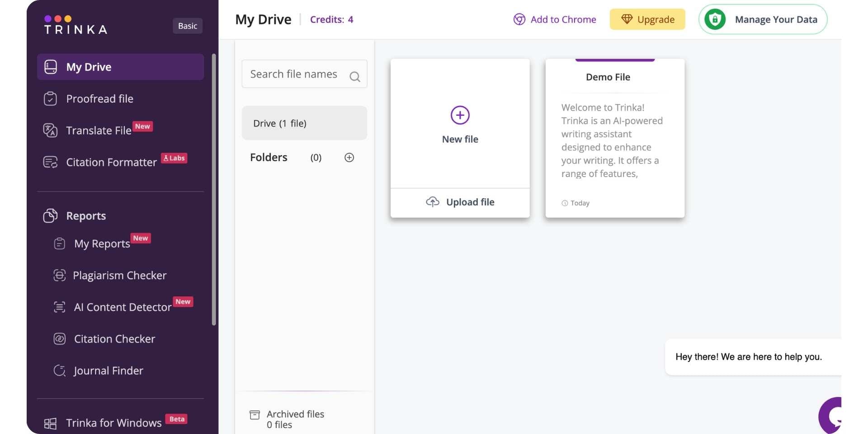Screen dimensions: 868x434
Task: Select Drive (1 file) entry
Action: pos(304,123)
